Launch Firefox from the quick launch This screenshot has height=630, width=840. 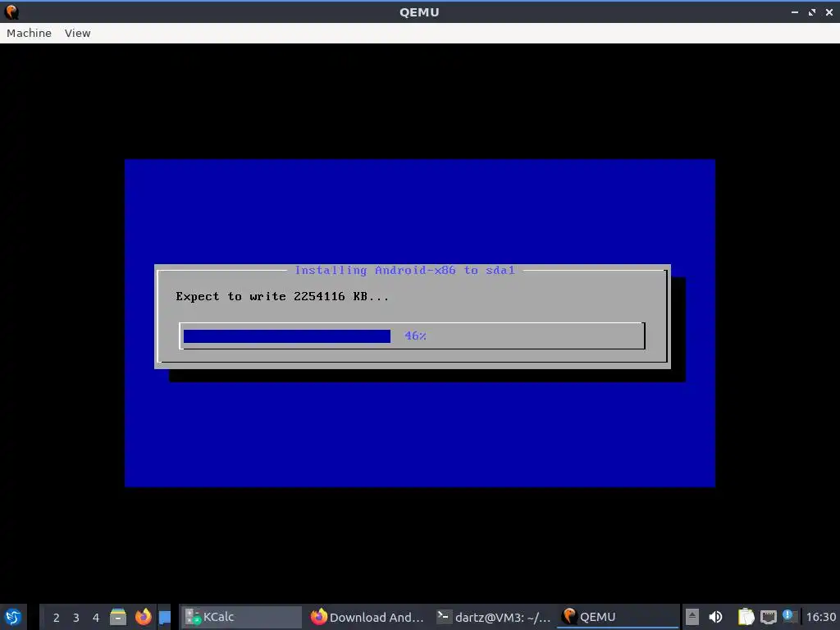tap(143, 617)
